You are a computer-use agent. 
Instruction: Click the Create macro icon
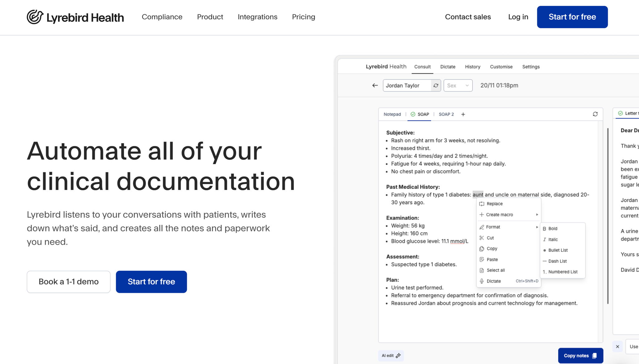point(481,215)
